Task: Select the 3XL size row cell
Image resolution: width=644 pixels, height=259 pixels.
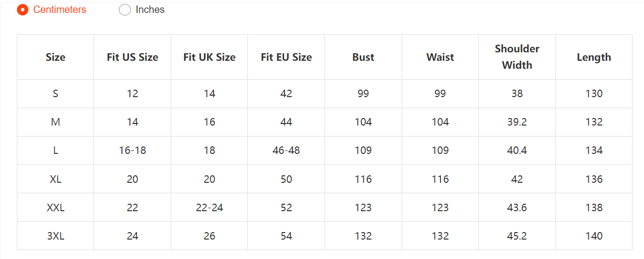Action: click(x=55, y=236)
